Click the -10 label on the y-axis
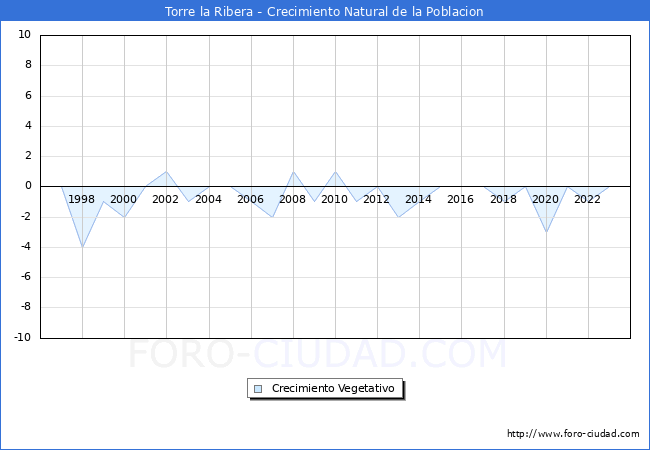The image size is (650, 450). point(21,338)
